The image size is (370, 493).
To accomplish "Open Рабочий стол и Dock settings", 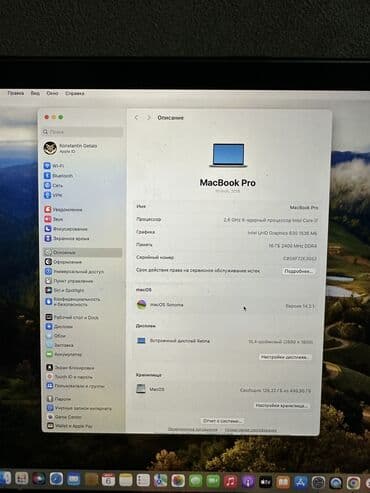I will coord(72,317).
